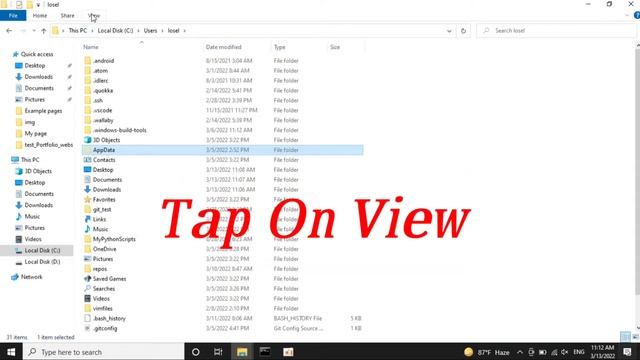Open img folder in sidebar
The image size is (640, 360).
tap(29, 122)
